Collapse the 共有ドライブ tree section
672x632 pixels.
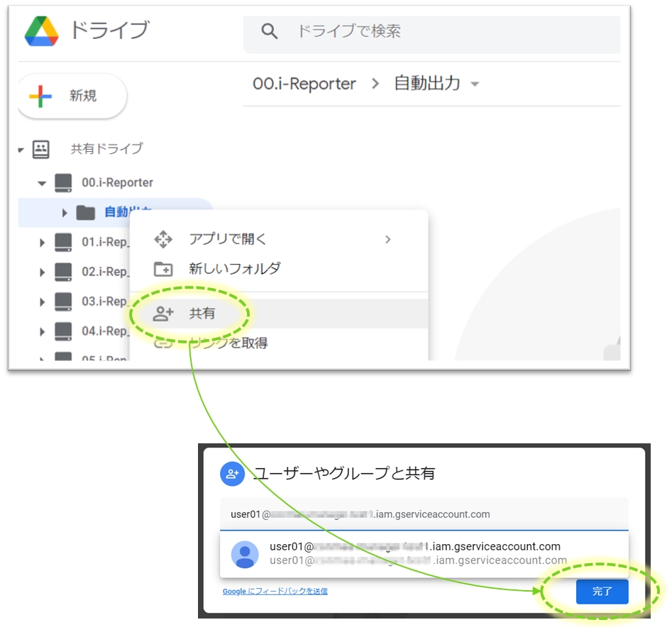[x=21, y=150]
